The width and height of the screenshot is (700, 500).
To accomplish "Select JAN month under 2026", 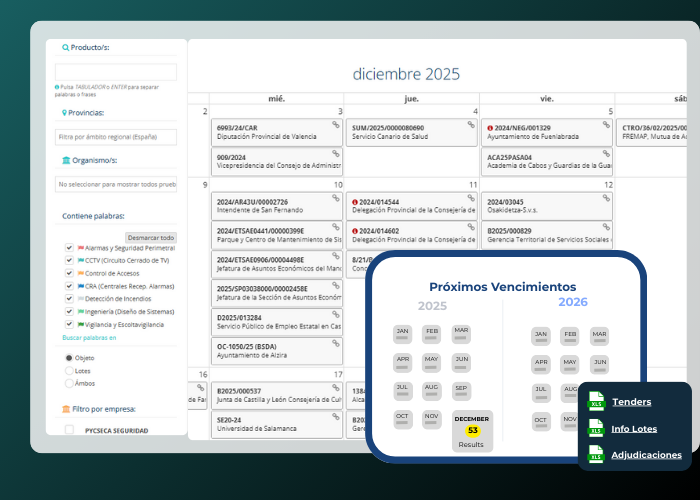I will click(x=541, y=336).
